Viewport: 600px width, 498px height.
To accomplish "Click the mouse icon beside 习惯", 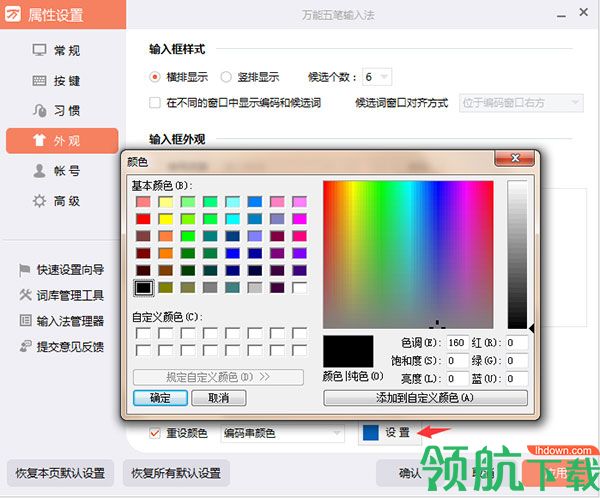I will 39,111.
